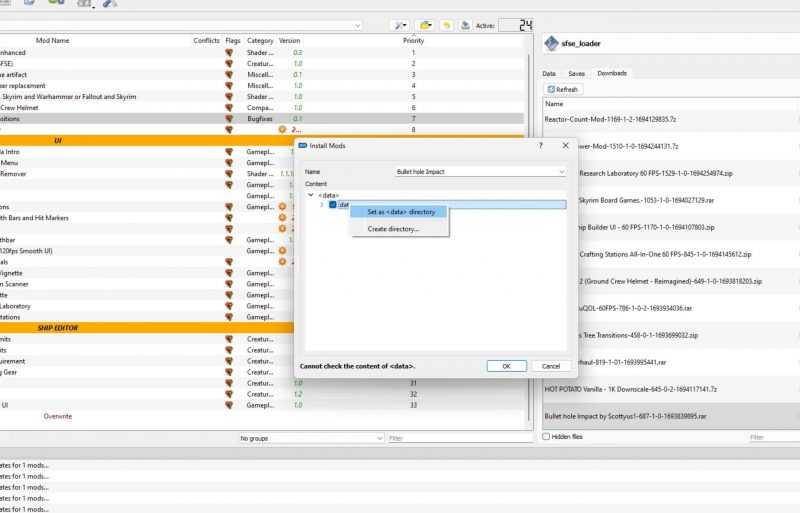Expand the checked data subfolder arrow
800x513 pixels.
click(321, 205)
